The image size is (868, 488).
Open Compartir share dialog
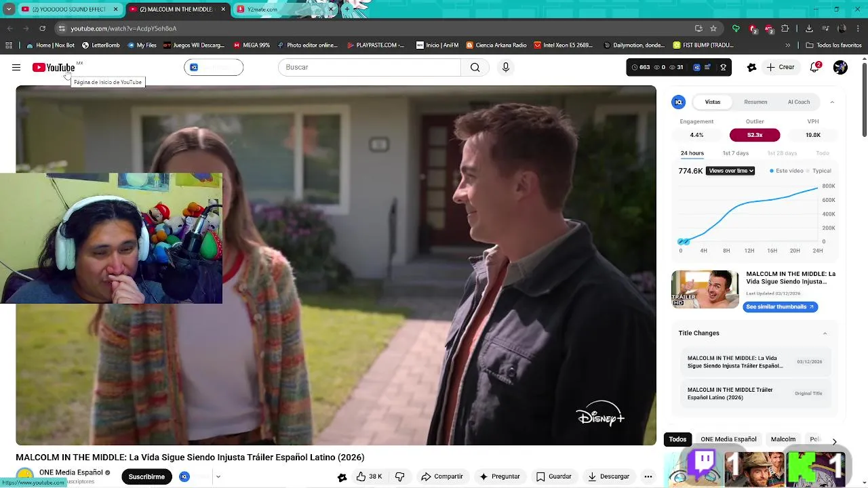442,476
